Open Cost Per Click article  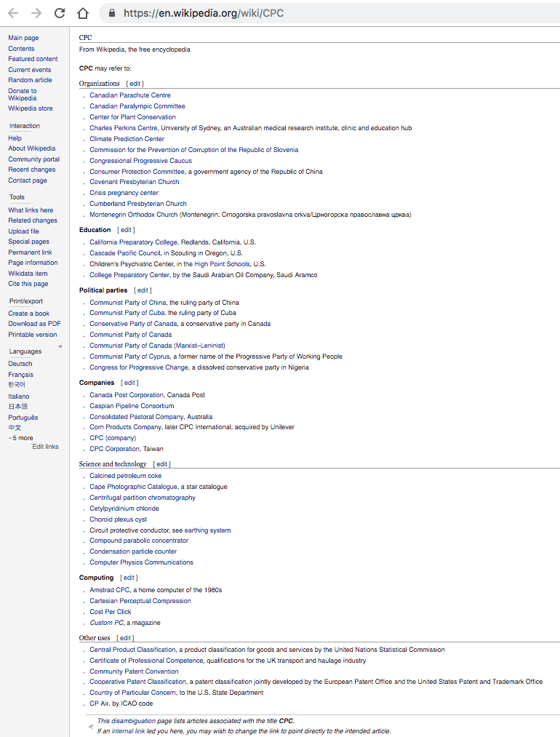(x=111, y=612)
